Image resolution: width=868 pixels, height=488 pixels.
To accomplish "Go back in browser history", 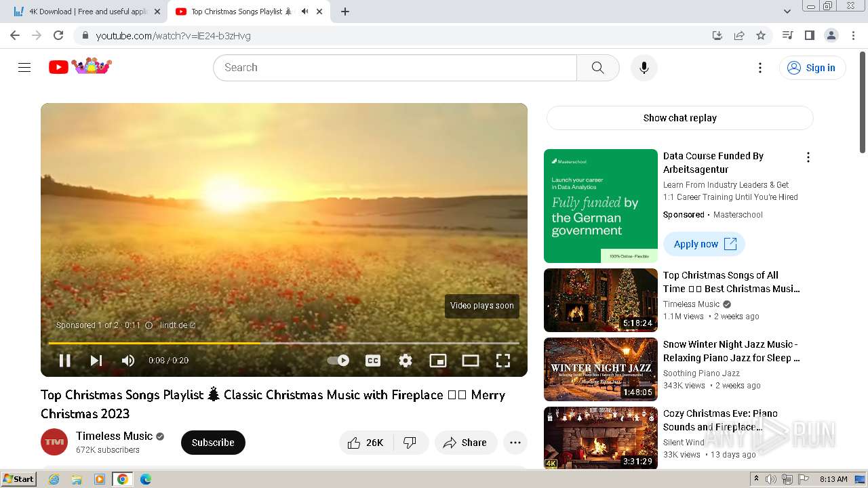I will click(x=15, y=35).
